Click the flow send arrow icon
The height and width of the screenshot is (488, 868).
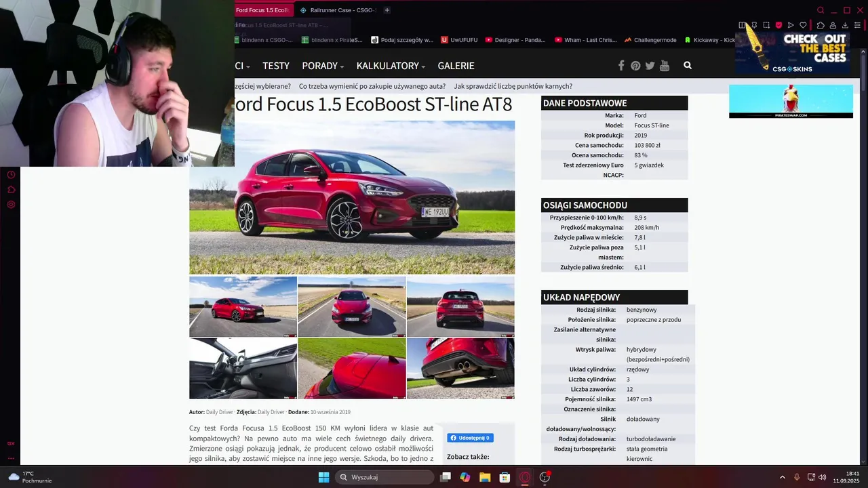(791, 25)
